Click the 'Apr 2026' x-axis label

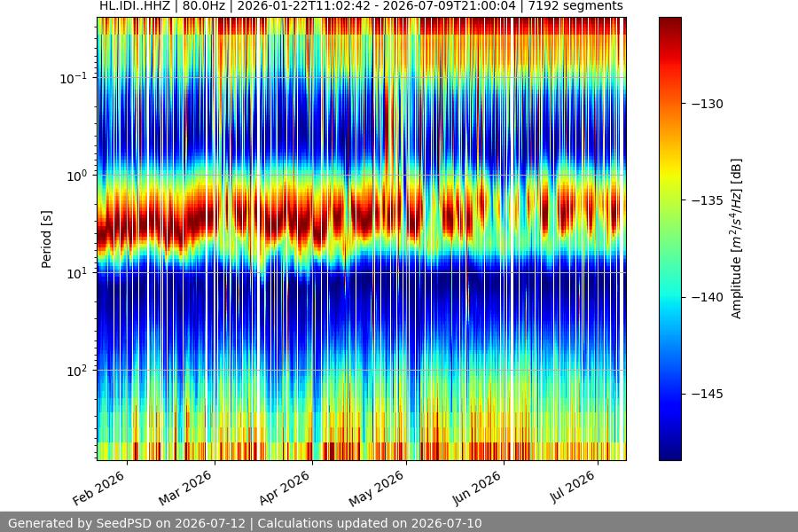click(x=284, y=488)
